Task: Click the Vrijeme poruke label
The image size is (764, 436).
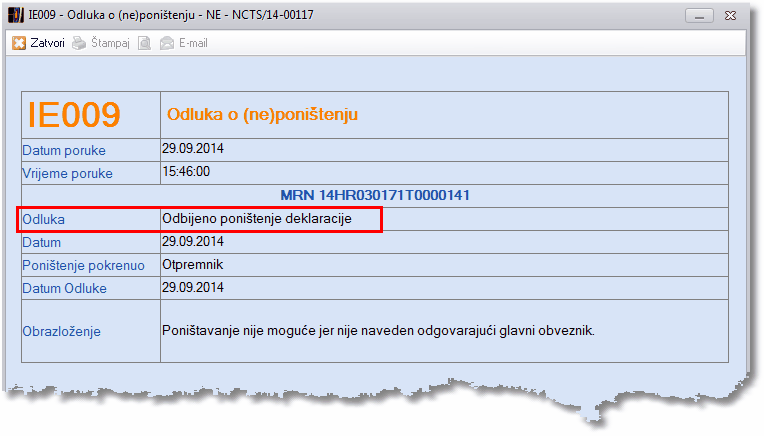Action: click(67, 173)
